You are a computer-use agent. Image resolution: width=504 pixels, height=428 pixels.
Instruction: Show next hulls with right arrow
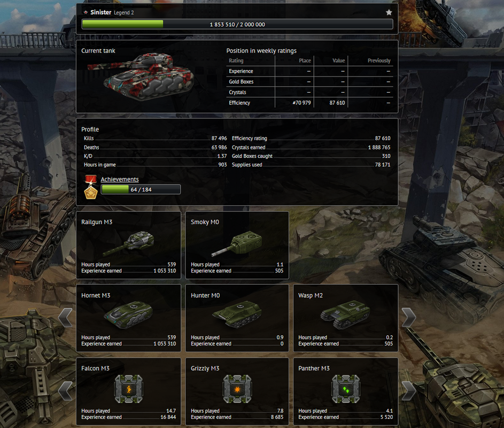[409, 318]
